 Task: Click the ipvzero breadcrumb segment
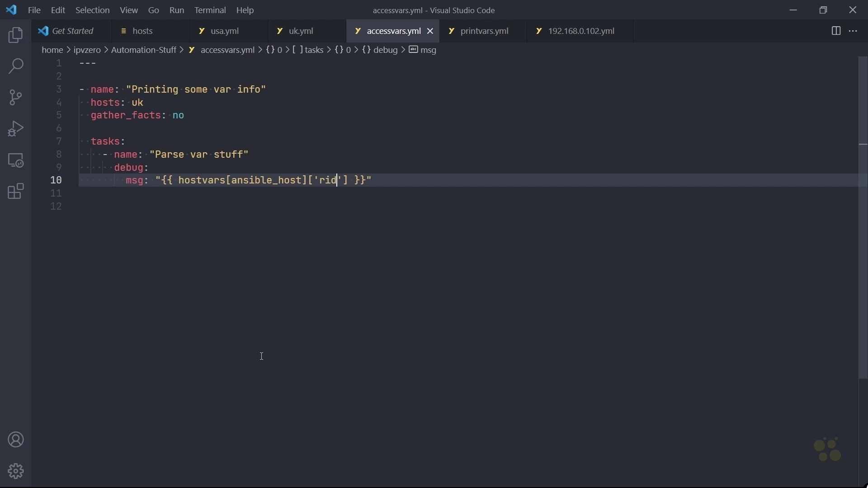point(87,50)
